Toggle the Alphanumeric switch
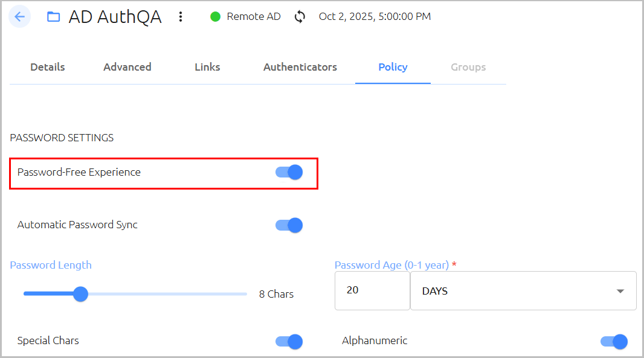Image resolution: width=644 pixels, height=358 pixels. pos(614,341)
